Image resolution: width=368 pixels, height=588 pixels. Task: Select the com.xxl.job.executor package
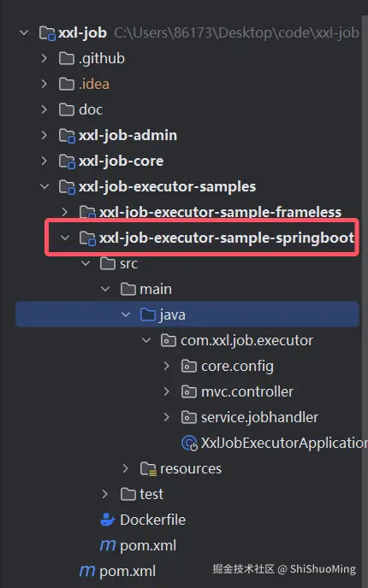point(246,340)
